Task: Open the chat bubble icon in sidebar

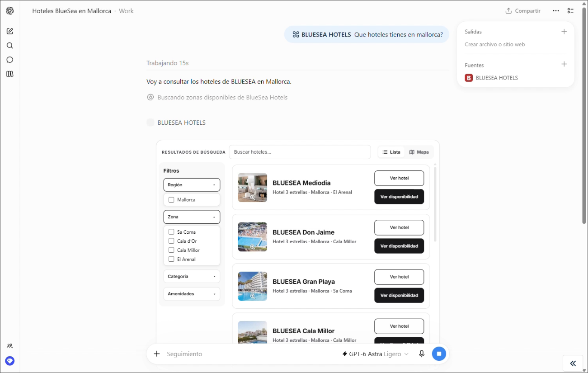Action: pos(10,60)
